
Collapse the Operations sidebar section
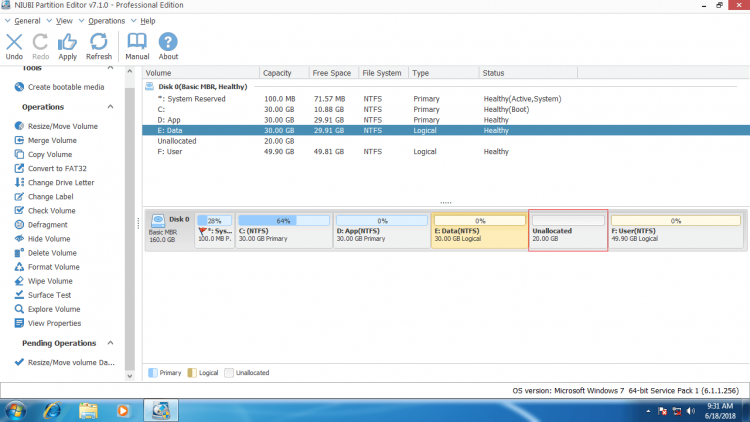point(110,107)
